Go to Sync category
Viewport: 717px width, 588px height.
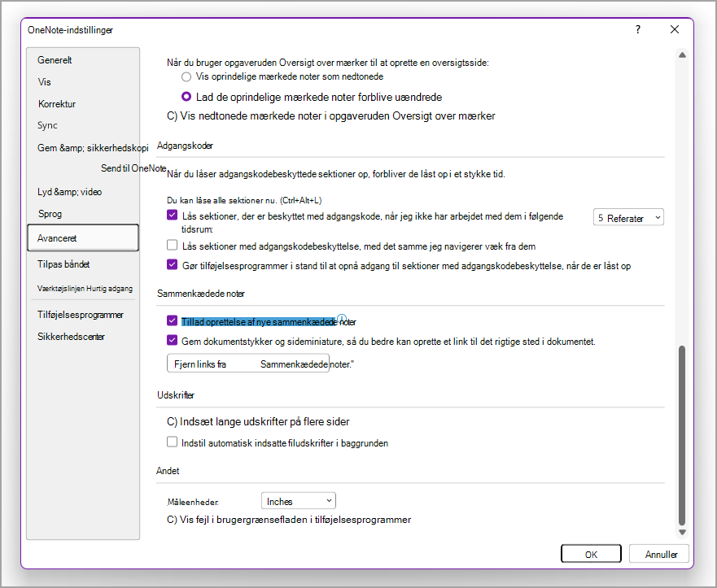[47, 125]
